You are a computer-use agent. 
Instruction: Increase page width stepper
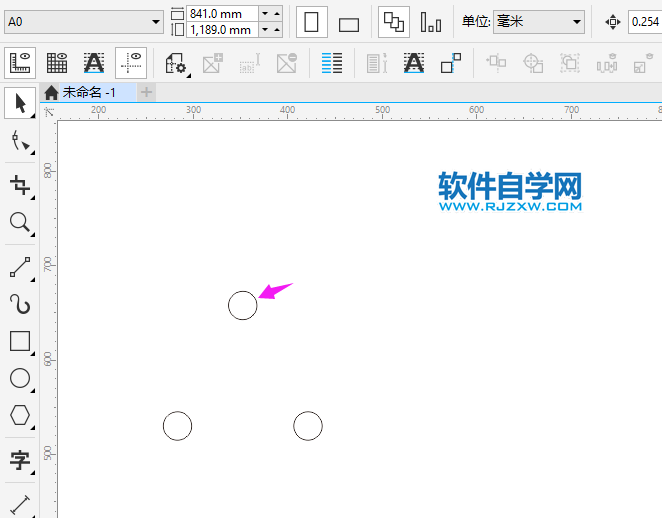point(277,14)
